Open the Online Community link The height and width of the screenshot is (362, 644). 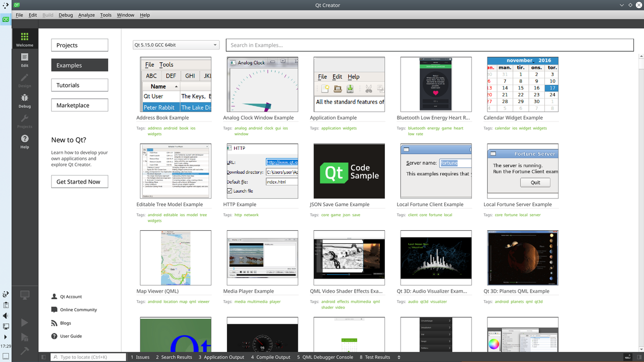pyautogui.click(x=78, y=310)
